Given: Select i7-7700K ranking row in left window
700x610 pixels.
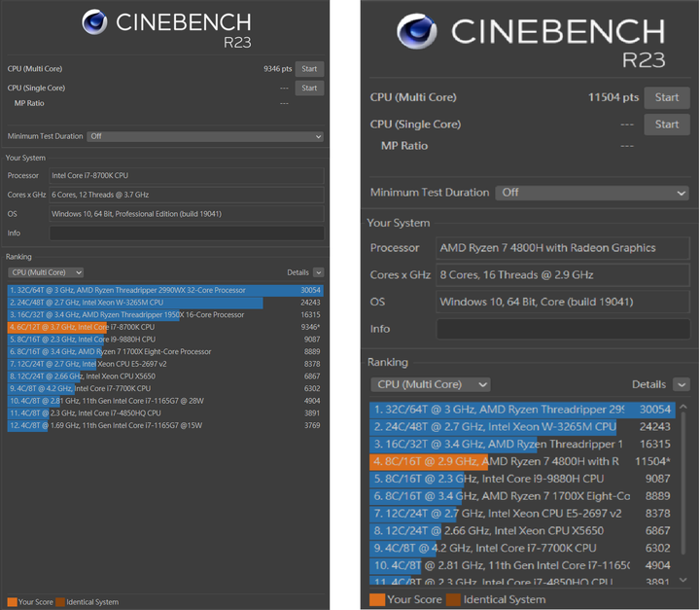Looking at the screenshot, I should tap(165, 388).
